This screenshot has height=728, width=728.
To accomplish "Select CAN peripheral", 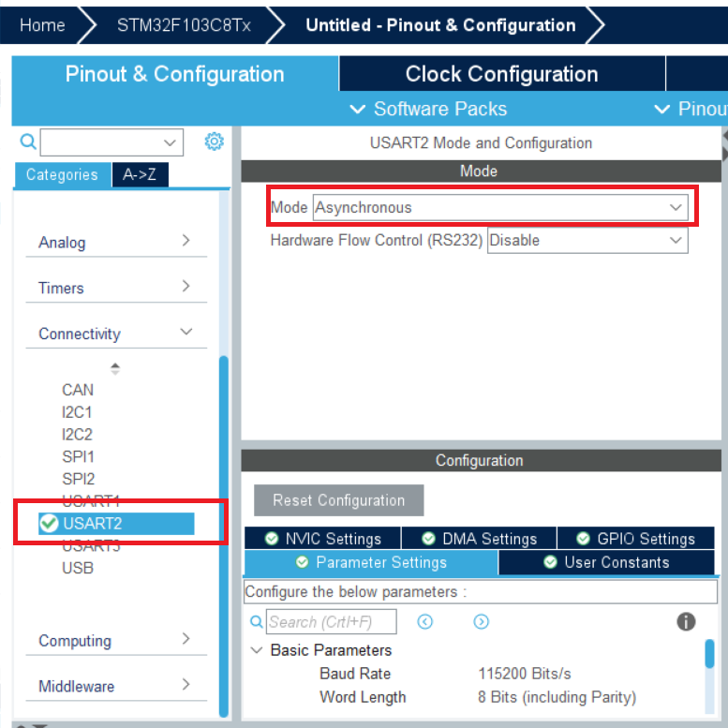I will point(78,390).
